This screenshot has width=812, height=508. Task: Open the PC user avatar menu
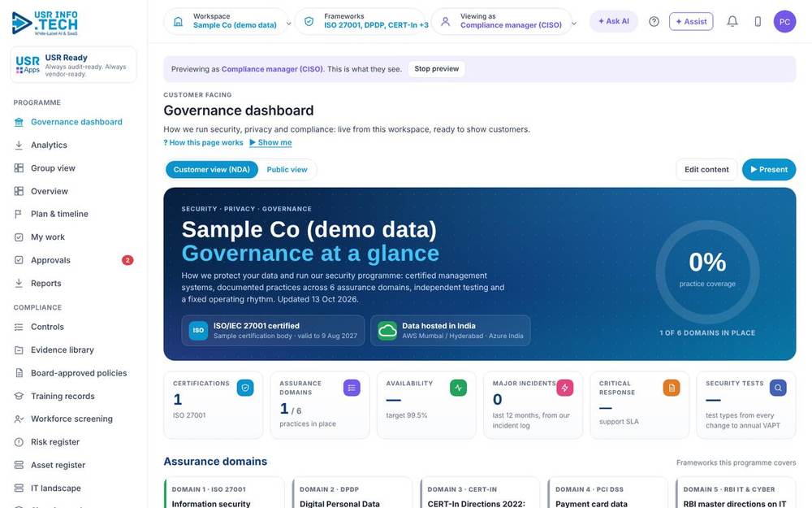click(784, 22)
